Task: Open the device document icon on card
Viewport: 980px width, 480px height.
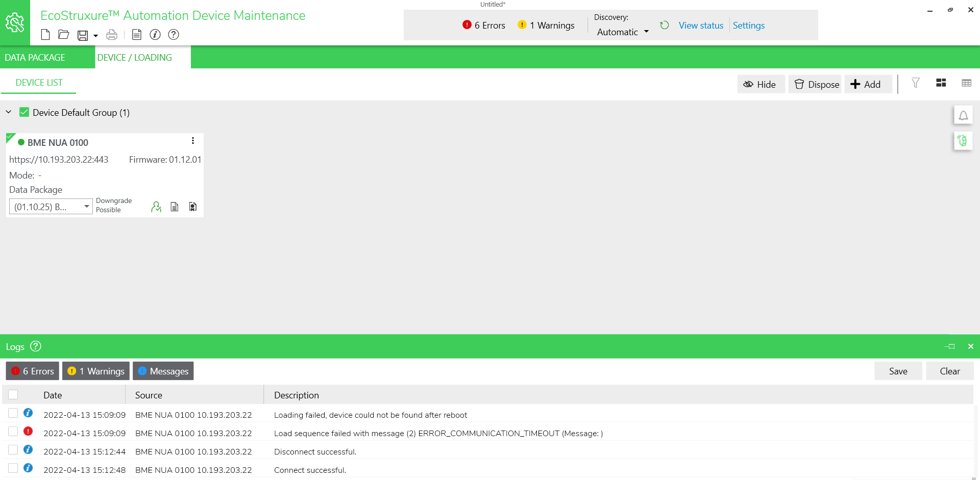Action: coord(175,207)
